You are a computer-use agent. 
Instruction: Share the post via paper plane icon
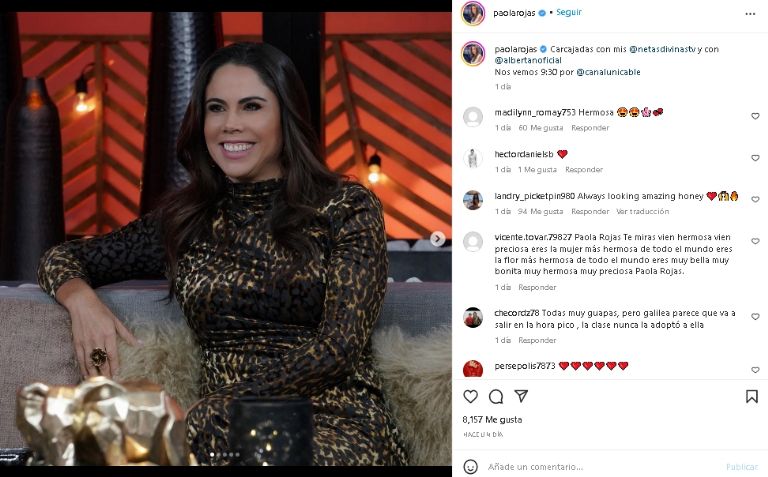point(521,396)
